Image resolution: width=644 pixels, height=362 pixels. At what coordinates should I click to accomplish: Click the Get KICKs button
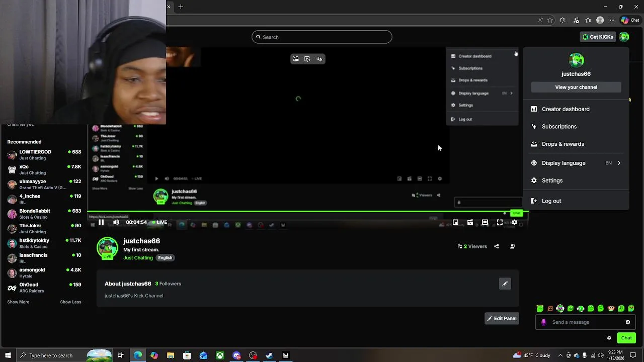[x=598, y=37]
